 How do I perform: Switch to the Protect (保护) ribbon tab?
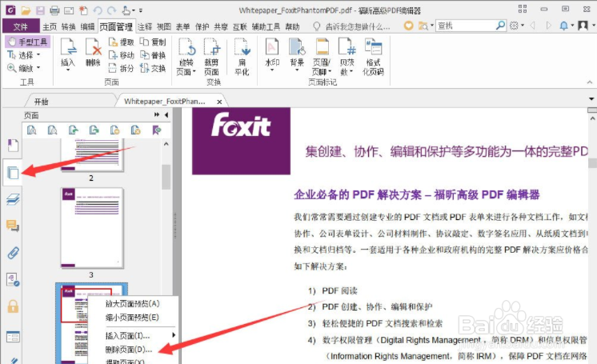point(202,26)
